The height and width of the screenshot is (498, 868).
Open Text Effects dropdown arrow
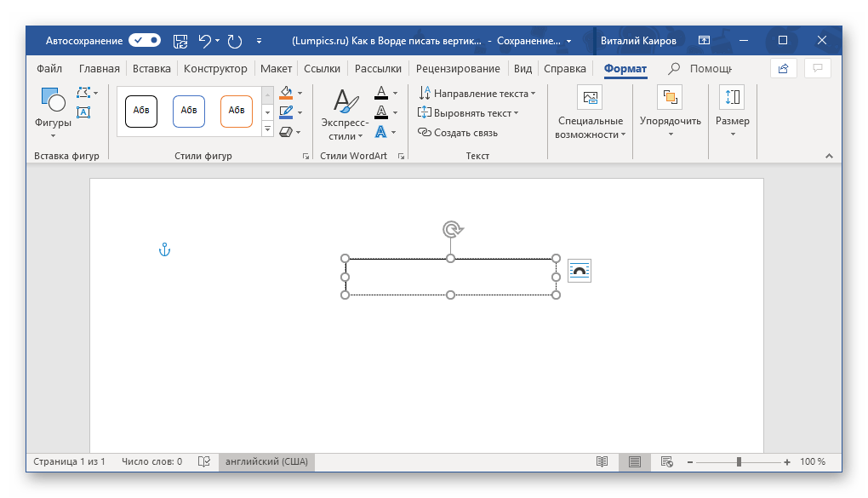click(394, 133)
